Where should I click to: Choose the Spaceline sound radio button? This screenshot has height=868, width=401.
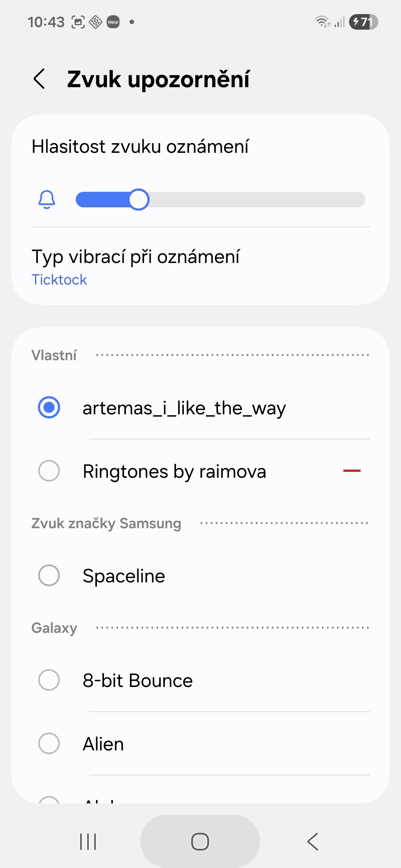[x=49, y=575]
